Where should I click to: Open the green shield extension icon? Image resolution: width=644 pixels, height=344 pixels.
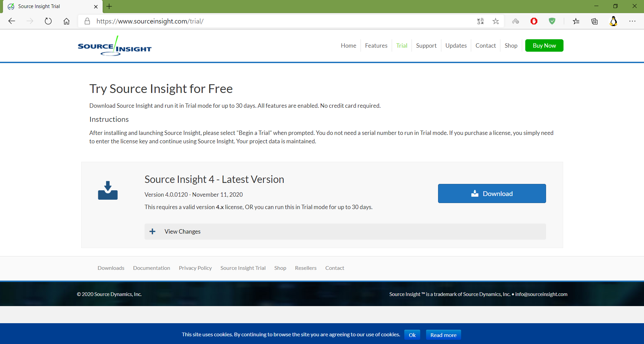552,21
